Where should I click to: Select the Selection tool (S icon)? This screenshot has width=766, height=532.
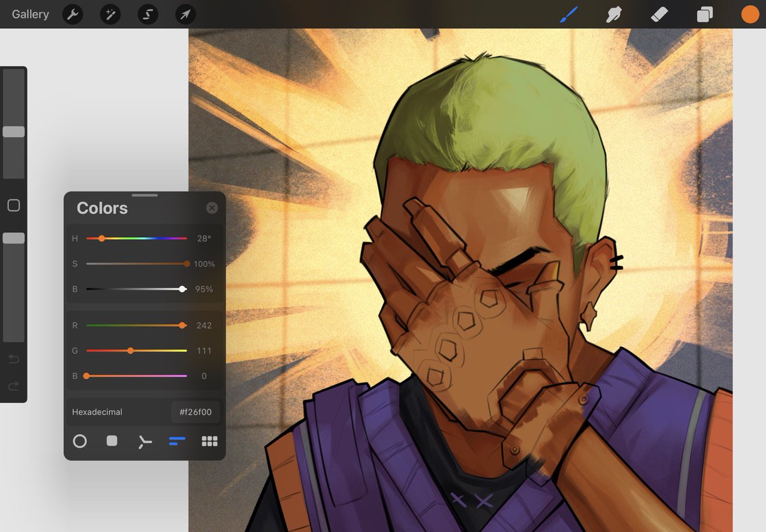(148, 14)
